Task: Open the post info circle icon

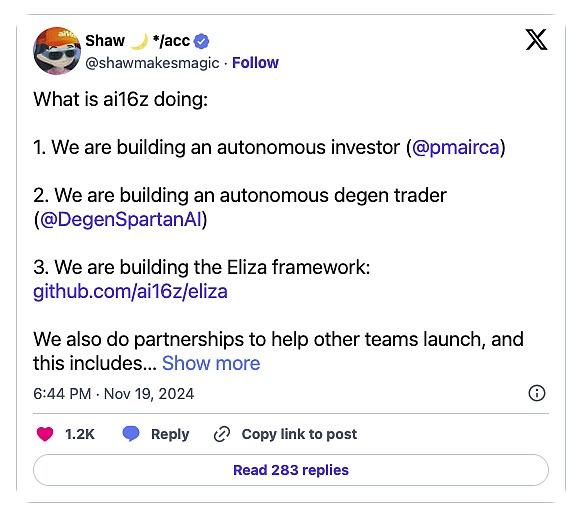Action: click(x=537, y=393)
